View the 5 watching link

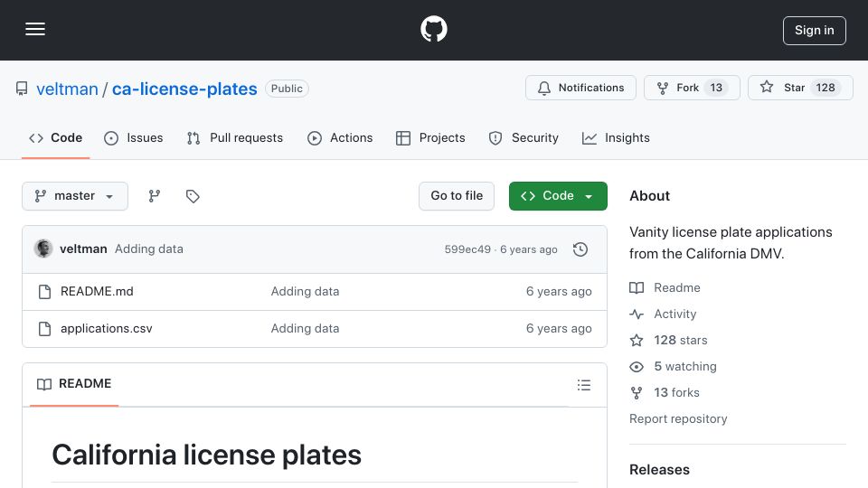point(673,366)
